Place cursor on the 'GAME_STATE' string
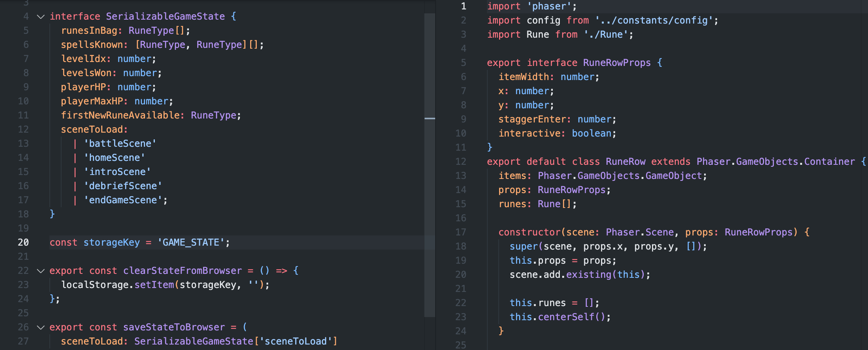The height and width of the screenshot is (350, 868). click(x=191, y=242)
